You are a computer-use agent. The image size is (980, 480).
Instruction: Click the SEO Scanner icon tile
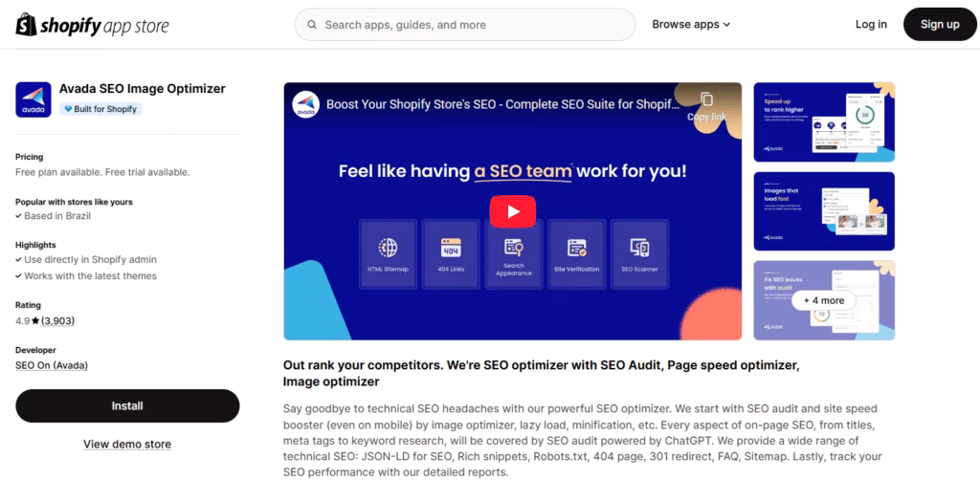pyautogui.click(x=639, y=248)
